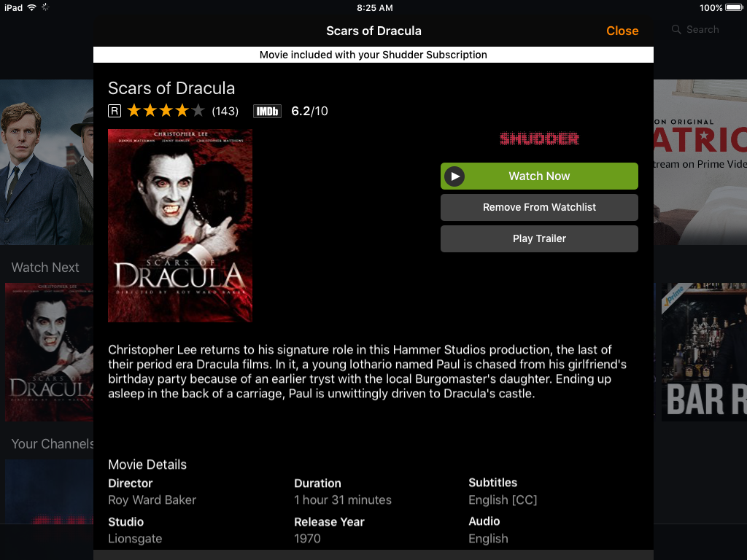Tap the Prime original banner on right
This screenshot has width=747, height=560.
[x=700, y=162]
